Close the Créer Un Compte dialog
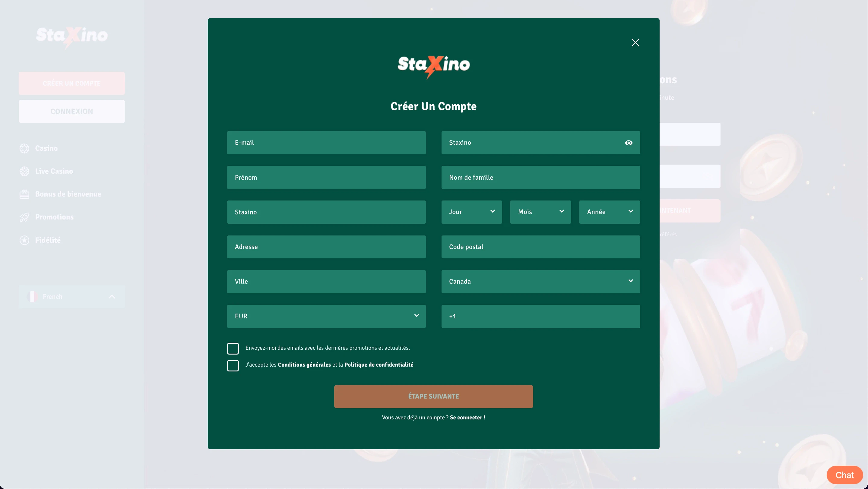 click(635, 43)
